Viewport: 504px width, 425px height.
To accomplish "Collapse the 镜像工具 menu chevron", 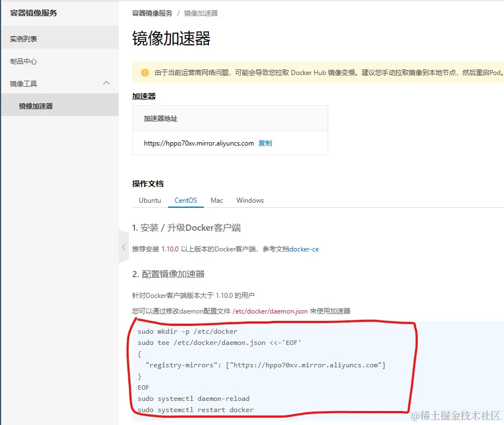I will [x=106, y=83].
